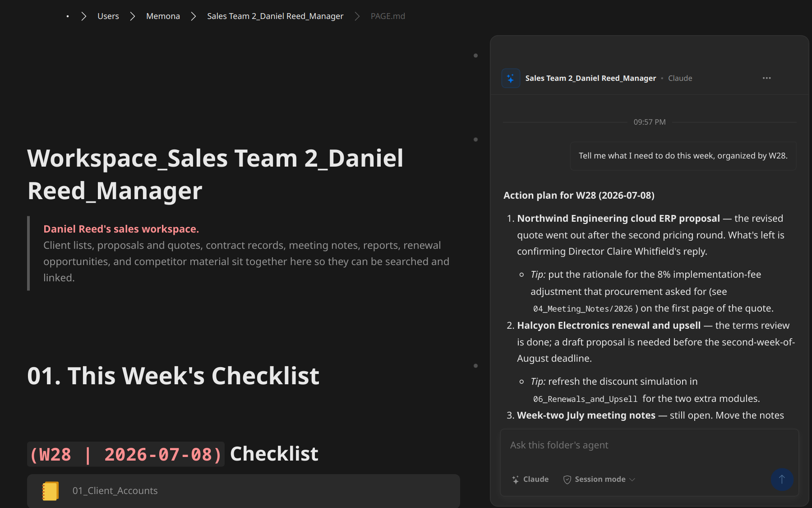Image resolution: width=812 pixels, height=508 pixels.
Task: Click the outline dot beside This Week's Checklist
Action: click(x=475, y=366)
